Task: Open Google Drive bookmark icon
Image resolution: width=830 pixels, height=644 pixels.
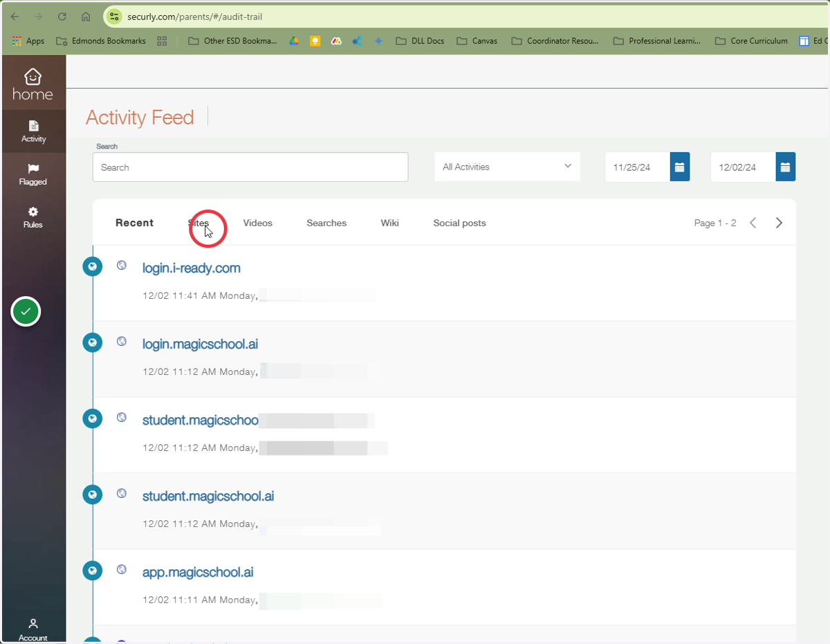Action: click(294, 41)
